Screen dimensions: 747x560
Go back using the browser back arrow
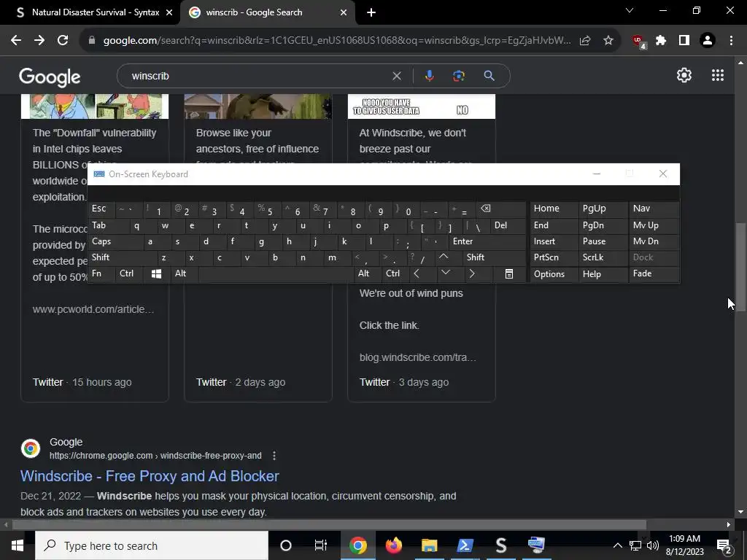16,41
